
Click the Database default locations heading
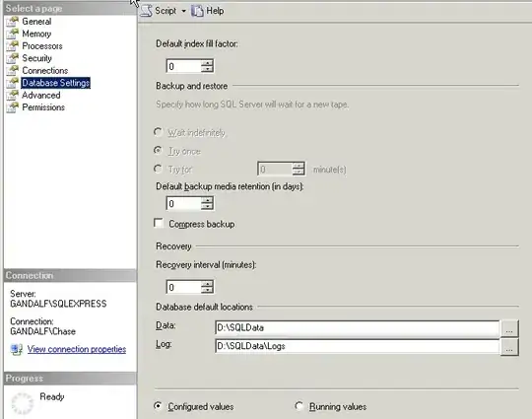point(204,307)
